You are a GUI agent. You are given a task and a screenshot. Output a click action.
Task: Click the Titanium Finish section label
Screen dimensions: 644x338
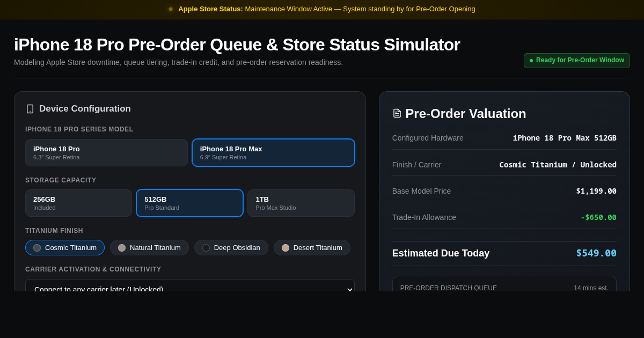pos(54,231)
